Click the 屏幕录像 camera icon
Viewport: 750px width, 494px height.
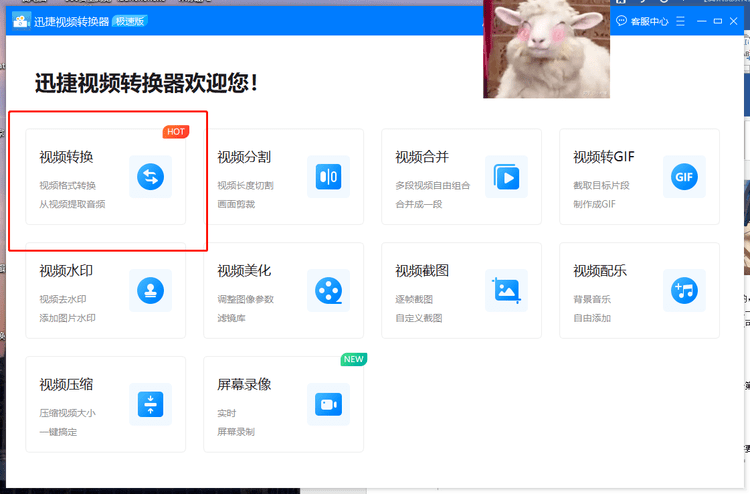pos(329,405)
